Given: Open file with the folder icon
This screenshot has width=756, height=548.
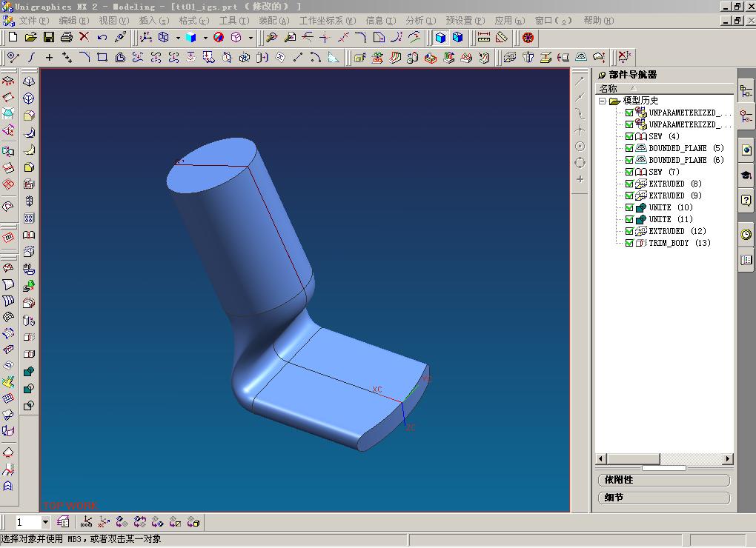Looking at the screenshot, I should (31, 37).
